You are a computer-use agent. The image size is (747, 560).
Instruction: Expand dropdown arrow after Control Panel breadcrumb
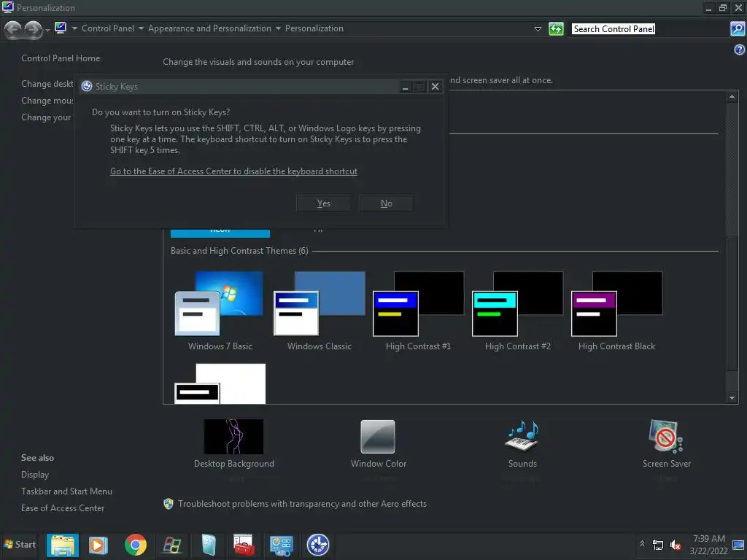point(141,28)
